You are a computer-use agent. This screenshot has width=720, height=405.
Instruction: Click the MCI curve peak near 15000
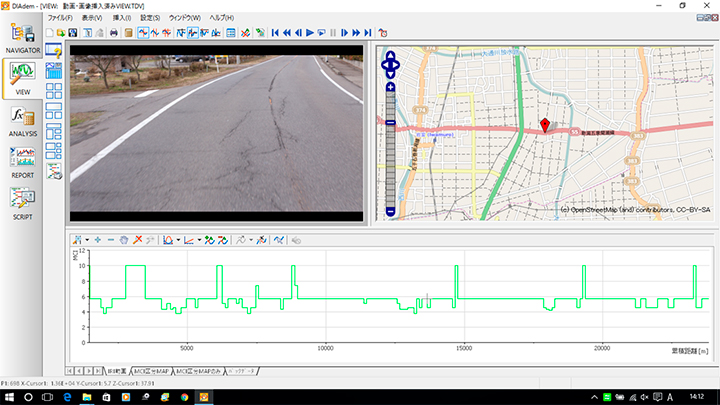click(456, 266)
